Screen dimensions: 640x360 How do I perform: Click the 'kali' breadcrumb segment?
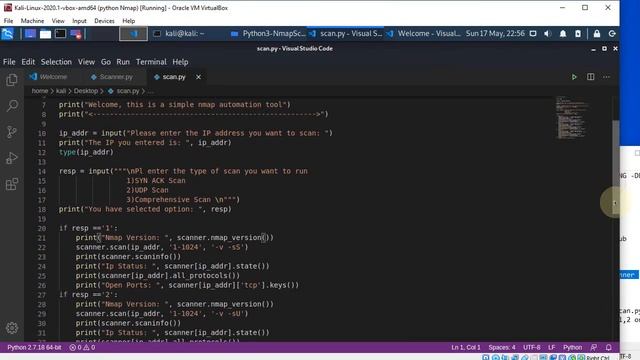pyautogui.click(x=61, y=91)
